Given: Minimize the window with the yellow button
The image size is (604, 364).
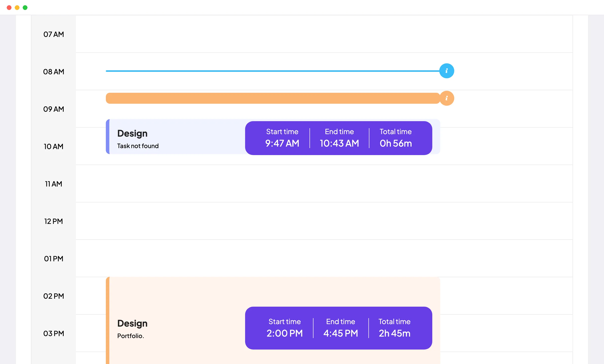Looking at the screenshot, I should [17, 7].
